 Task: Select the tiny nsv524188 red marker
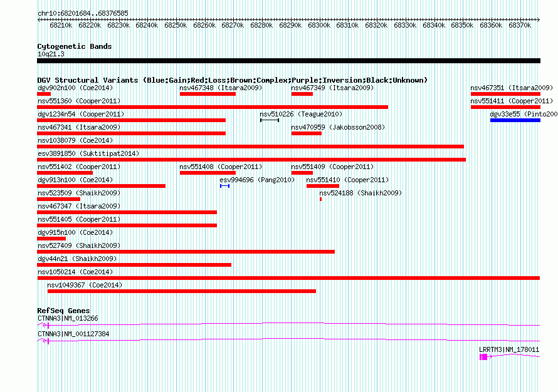tap(320, 199)
